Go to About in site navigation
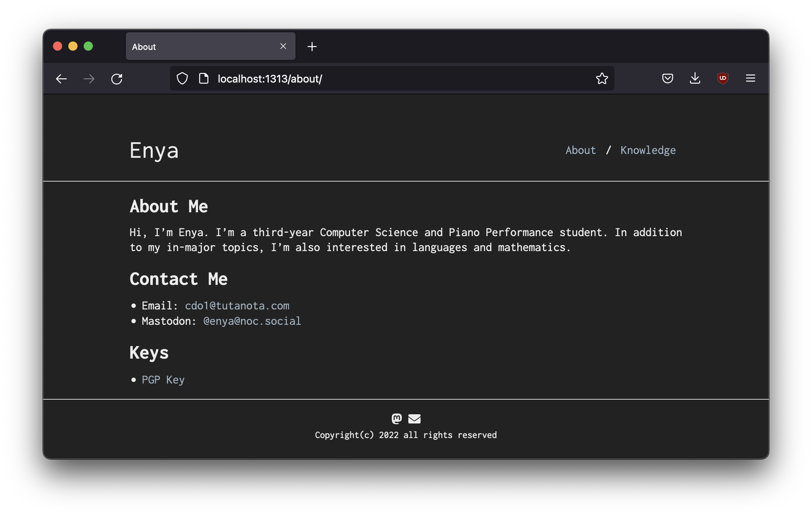Screen dimensions: 812x516 (581, 150)
